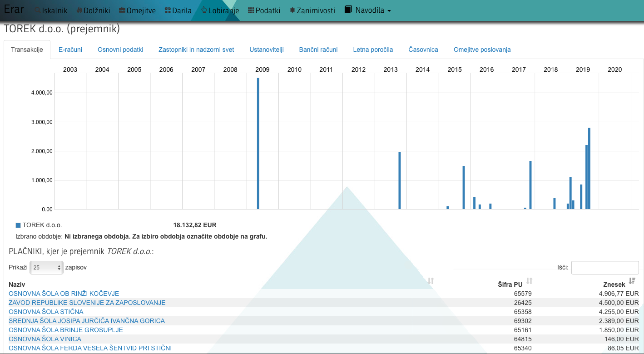Click the 2019 year label on chart
Image resolution: width=644 pixels, height=354 pixels.
[583, 70]
